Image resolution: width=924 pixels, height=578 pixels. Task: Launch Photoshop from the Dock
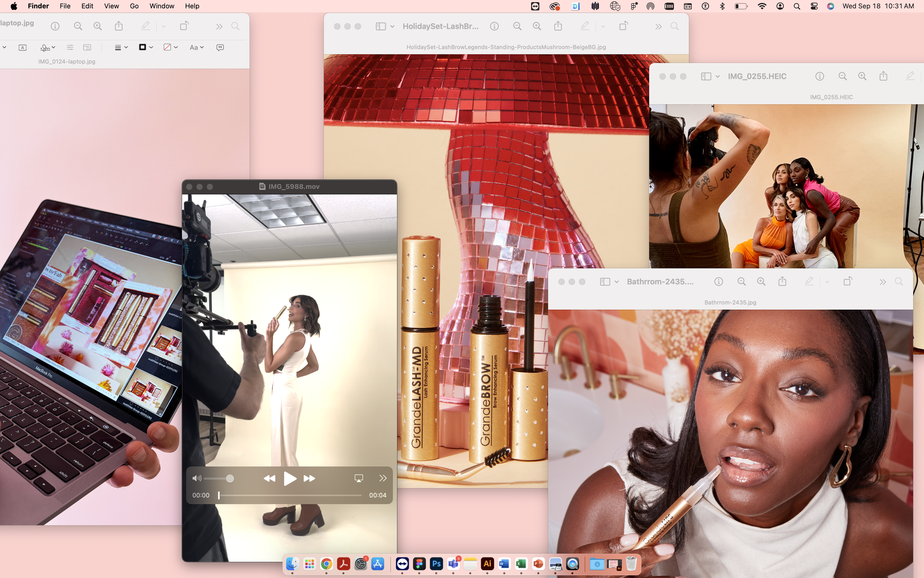pyautogui.click(x=436, y=564)
